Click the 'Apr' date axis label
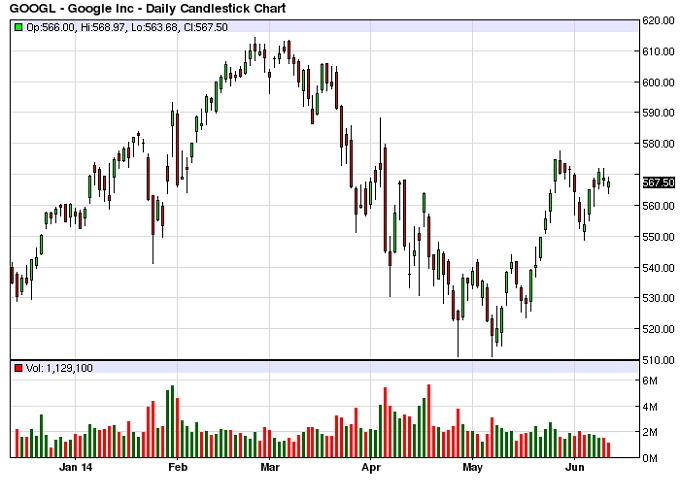 tap(371, 467)
